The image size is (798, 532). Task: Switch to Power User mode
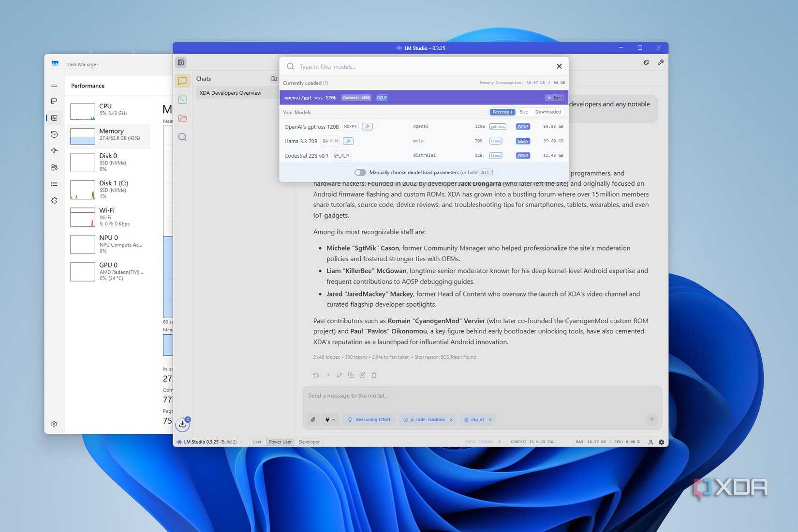pyautogui.click(x=280, y=442)
